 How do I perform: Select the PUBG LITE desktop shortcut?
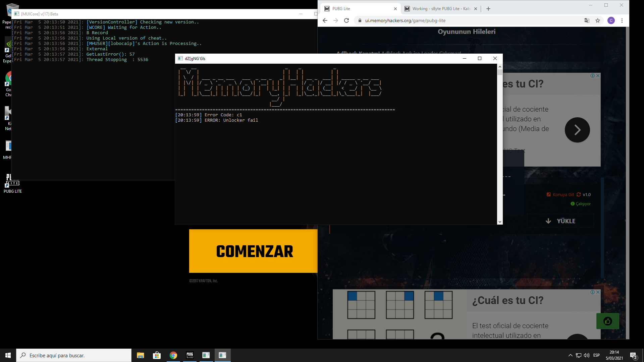click(x=13, y=183)
